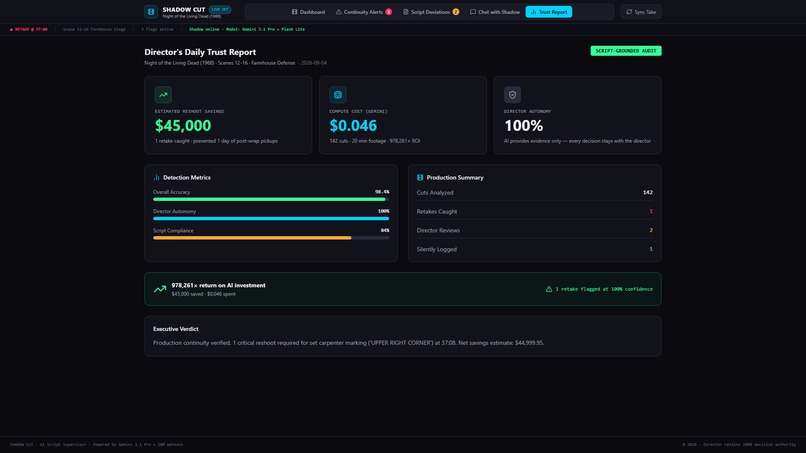Click the Chat with Shadow speech icon
Screen dimensions: 806x453
click(x=473, y=12)
